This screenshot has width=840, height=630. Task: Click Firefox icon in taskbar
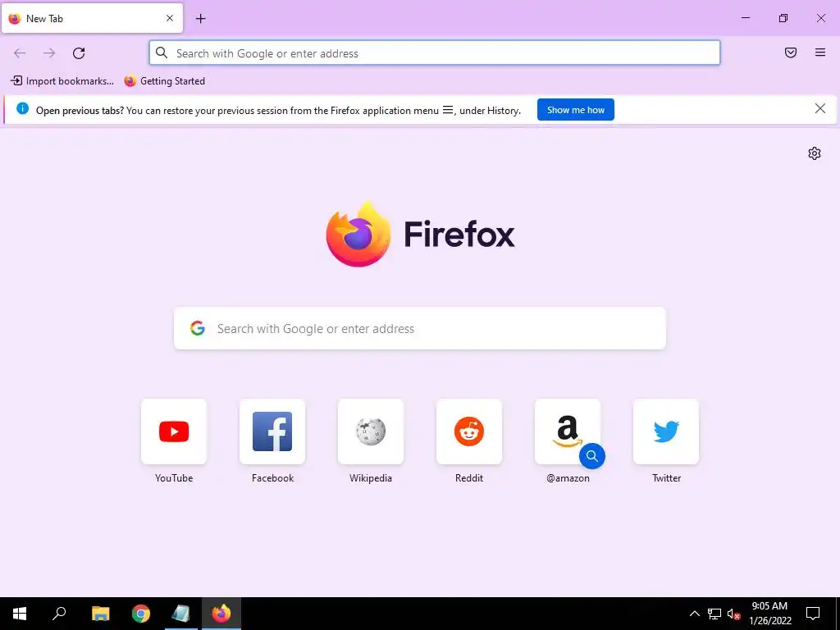coord(221,614)
